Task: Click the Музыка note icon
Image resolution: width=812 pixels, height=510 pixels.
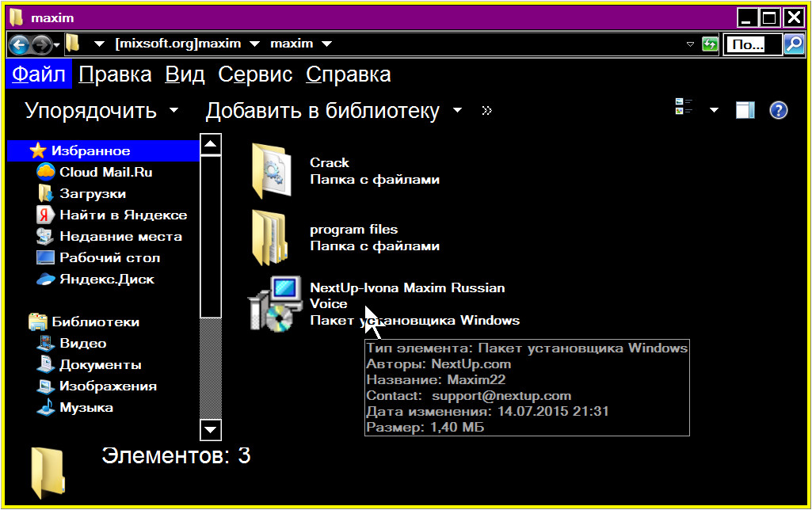Action: click(x=46, y=407)
